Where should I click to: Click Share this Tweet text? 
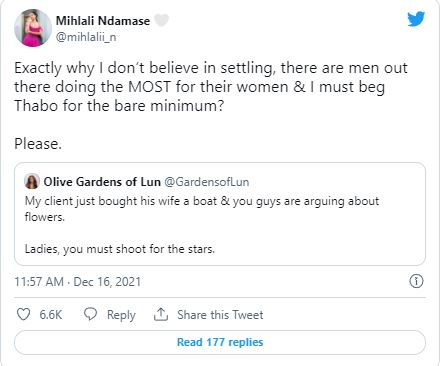pyautogui.click(x=220, y=315)
